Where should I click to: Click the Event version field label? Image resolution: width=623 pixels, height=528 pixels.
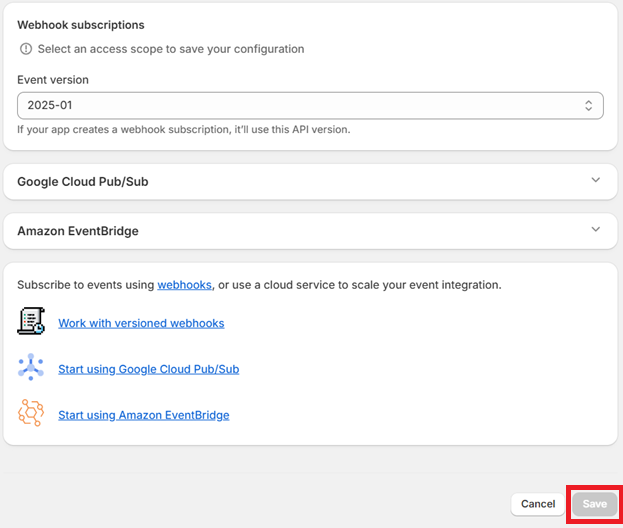53,80
